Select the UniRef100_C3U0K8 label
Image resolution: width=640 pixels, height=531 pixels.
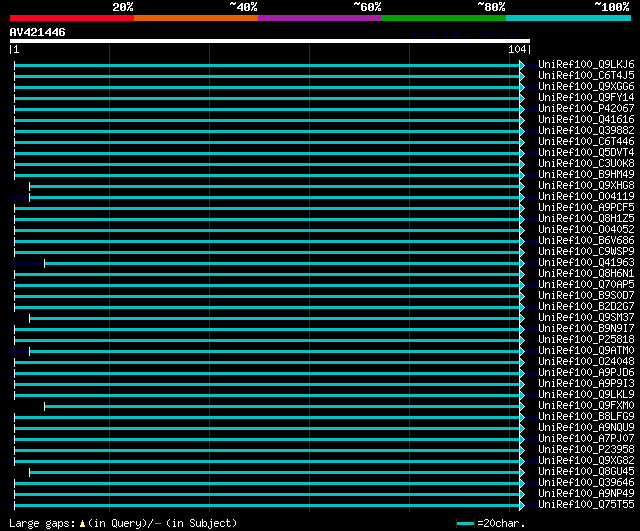[x=586, y=164]
